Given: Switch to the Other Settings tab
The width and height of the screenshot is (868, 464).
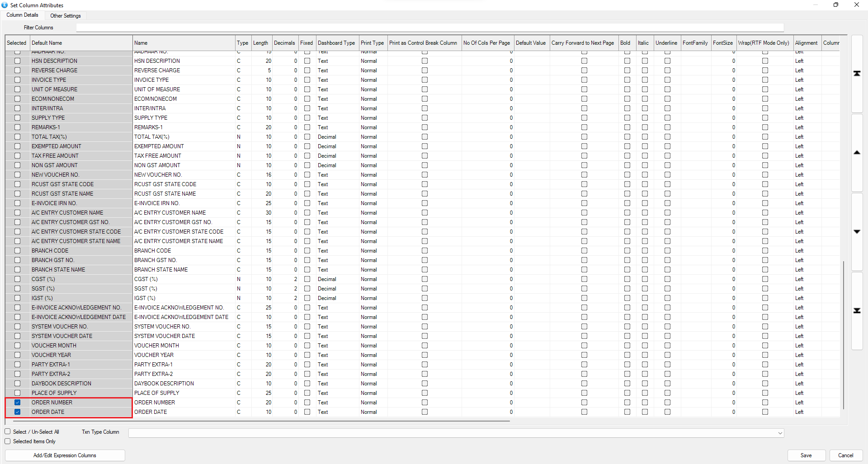Looking at the screenshot, I should [x=66, y=16].
